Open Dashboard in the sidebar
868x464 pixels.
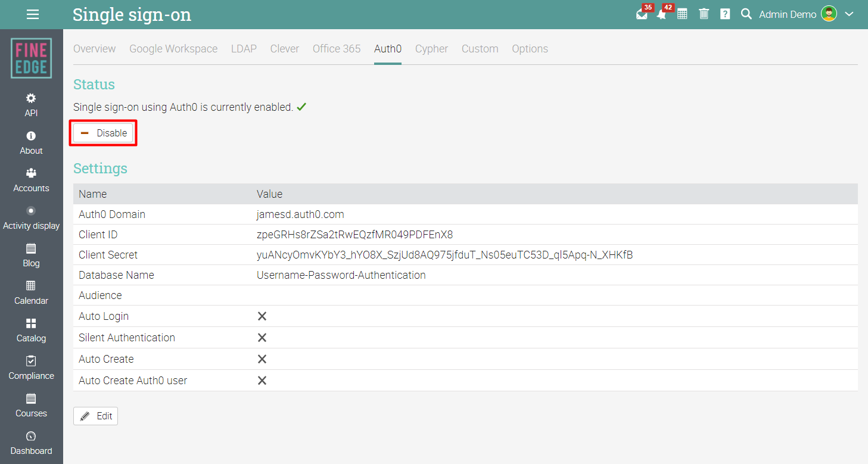(x=31, y=443)
